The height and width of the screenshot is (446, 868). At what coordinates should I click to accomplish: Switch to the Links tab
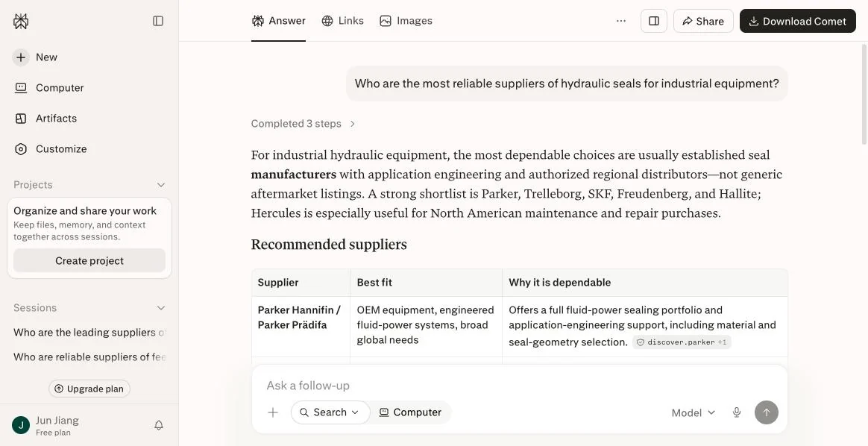click(x=343, y=21)
